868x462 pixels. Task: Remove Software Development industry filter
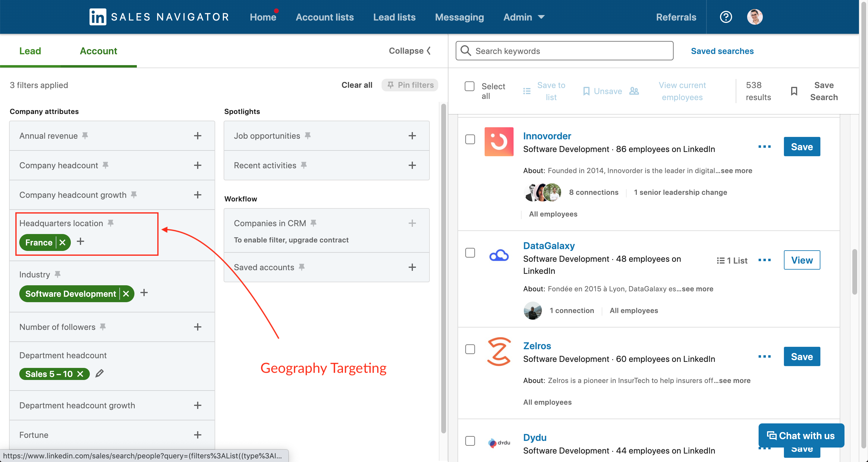[126, 293]
